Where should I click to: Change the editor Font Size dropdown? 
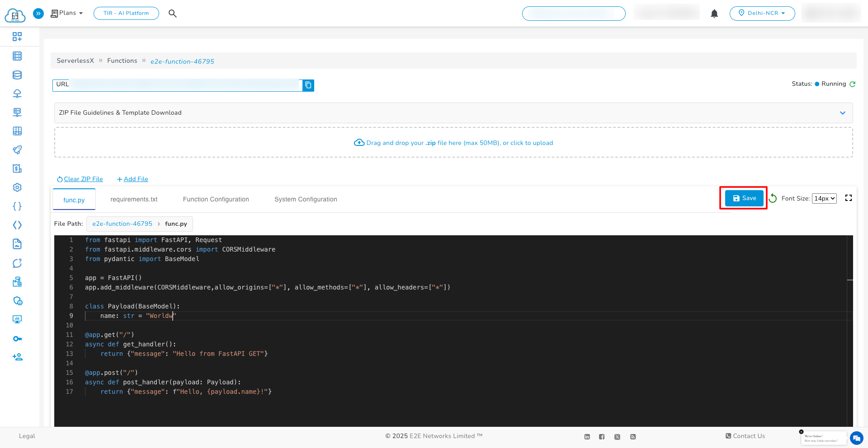824,198
